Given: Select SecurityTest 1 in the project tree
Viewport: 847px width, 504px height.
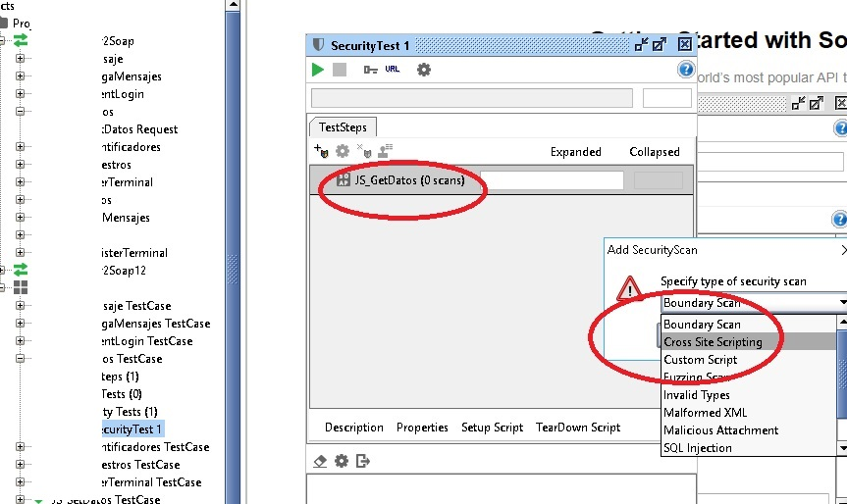Looking at the screenshot, I should point(131,429).
